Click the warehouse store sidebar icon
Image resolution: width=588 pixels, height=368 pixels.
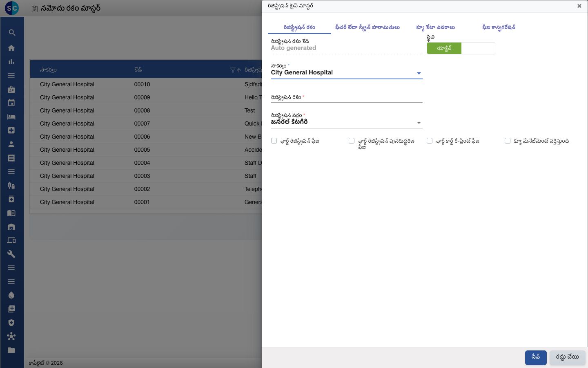tap(11, 227)
